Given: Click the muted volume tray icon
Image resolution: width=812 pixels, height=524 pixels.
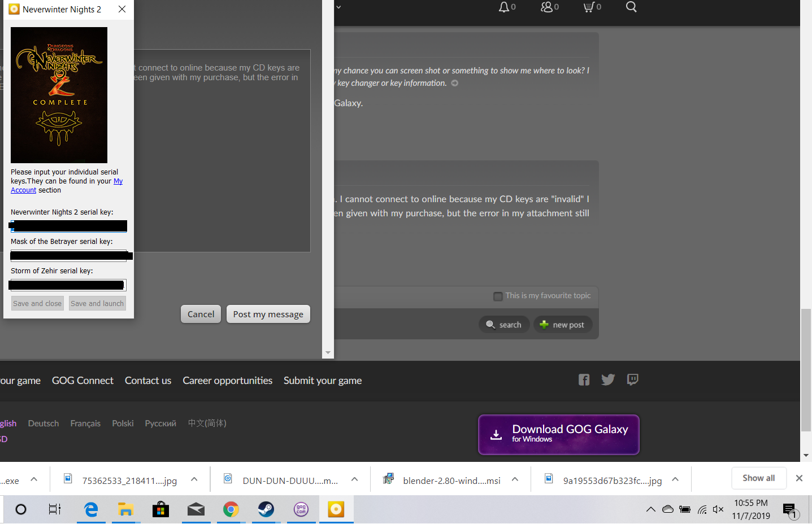Looking at the screenshot, I should click(x=718, y=509).
